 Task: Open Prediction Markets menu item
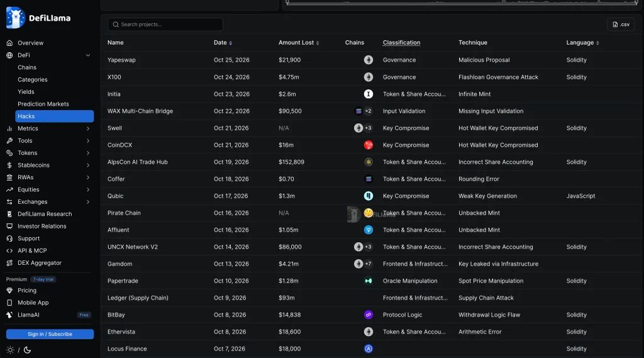coord(43,104)
